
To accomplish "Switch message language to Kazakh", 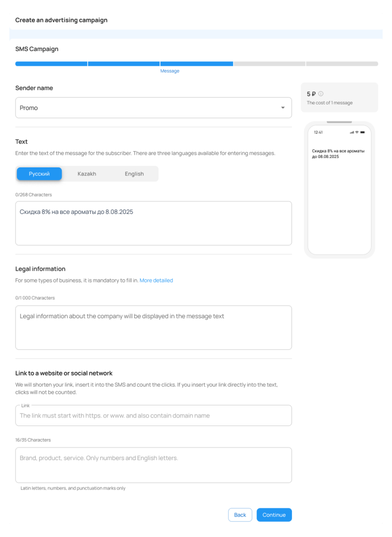I will [x=87, y=174].
